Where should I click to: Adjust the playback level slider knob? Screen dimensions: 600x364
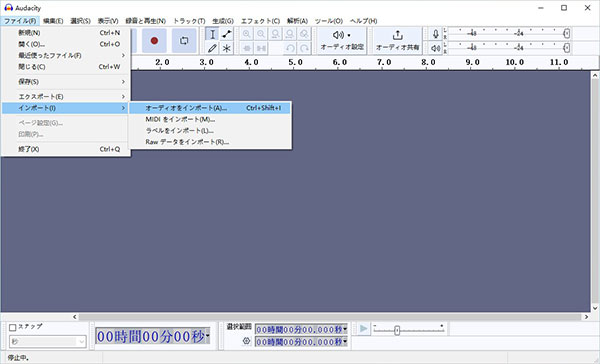pyautogui.click(x=567, y=48)
